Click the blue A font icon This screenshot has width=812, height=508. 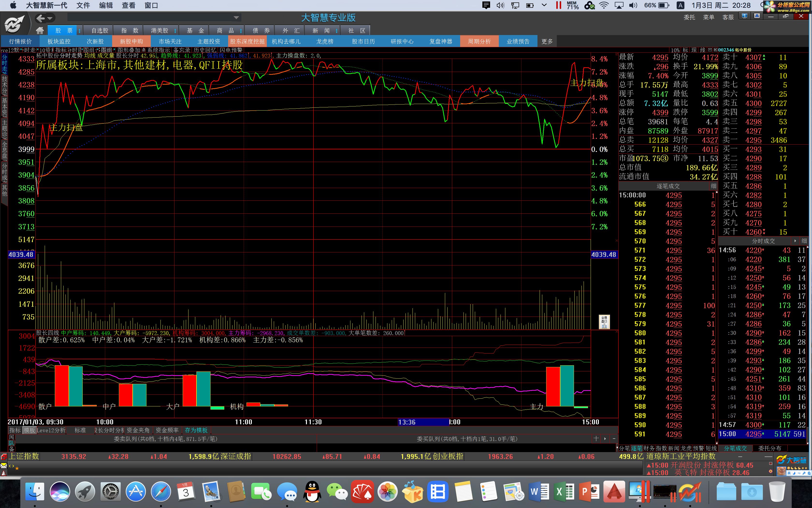coord(757,16)
